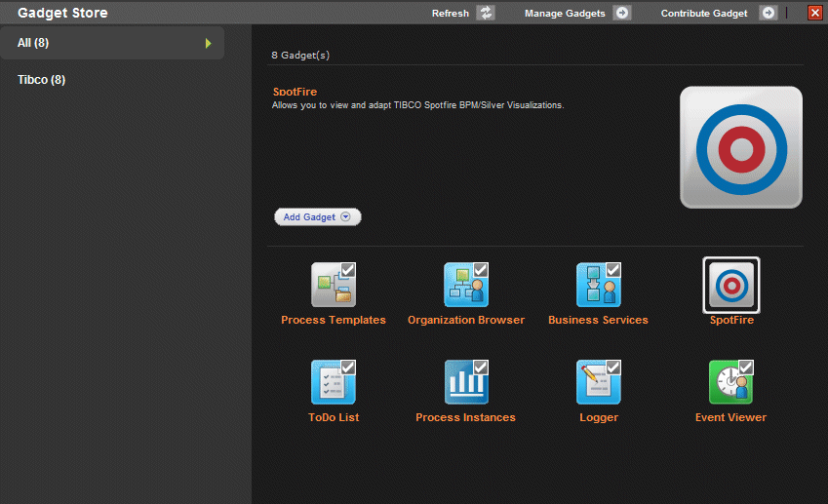This screenshot has width=828, height=504.
Task: Click the SpotFire label under its icon
Action: tap(731, 320)
